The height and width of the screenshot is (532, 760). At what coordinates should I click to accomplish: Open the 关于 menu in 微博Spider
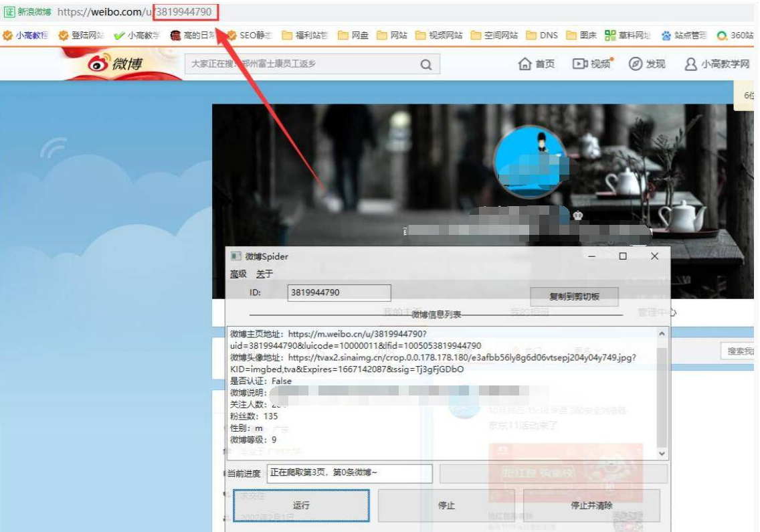point(265,274)
